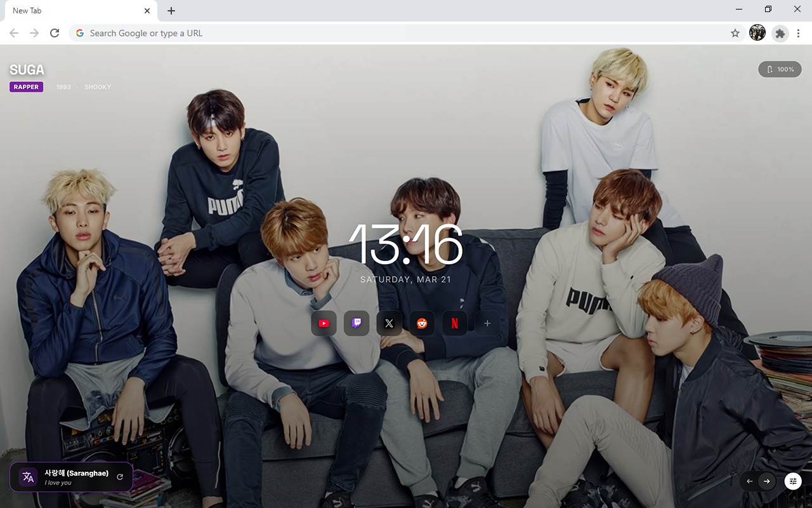This screenshot has width=812, height=508.
Task: Open the Chrome three-dot menu
Action: point(798,33)
